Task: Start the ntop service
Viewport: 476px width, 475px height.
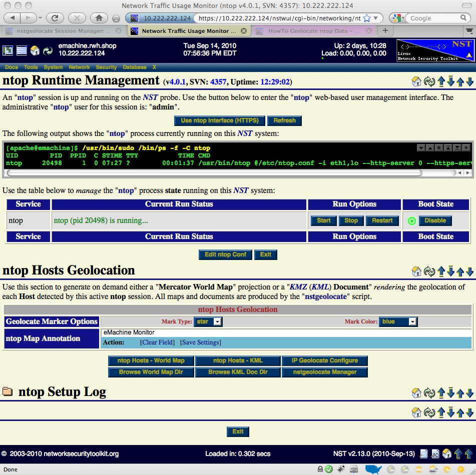Action: point(324,221)
